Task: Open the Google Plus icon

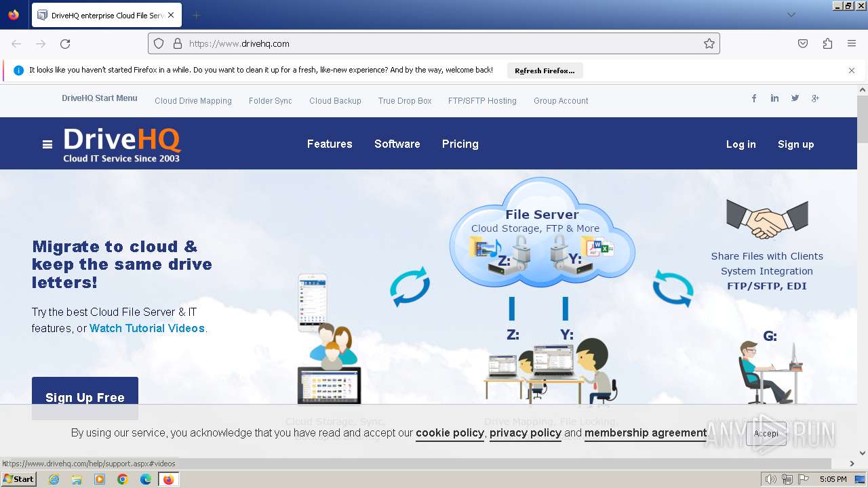Action: click(815, 98)
